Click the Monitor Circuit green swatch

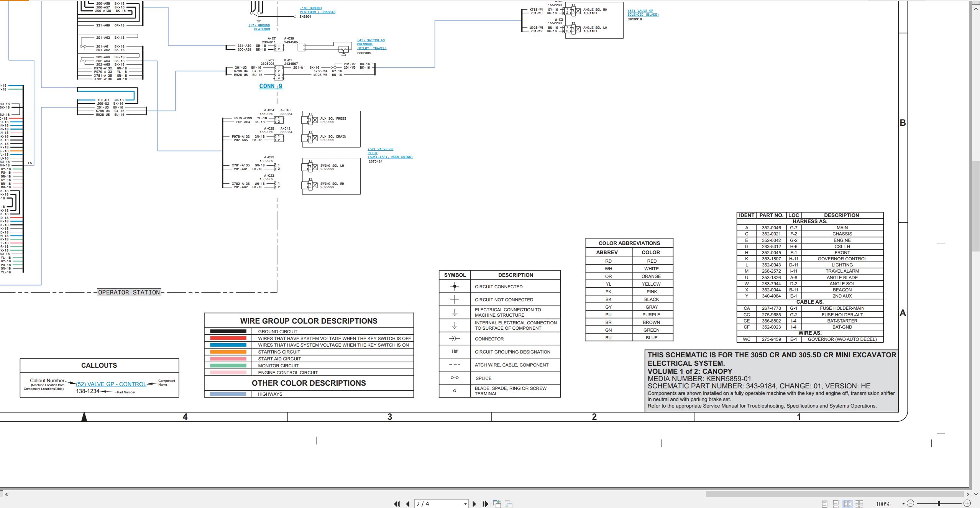tap(228, 366)
